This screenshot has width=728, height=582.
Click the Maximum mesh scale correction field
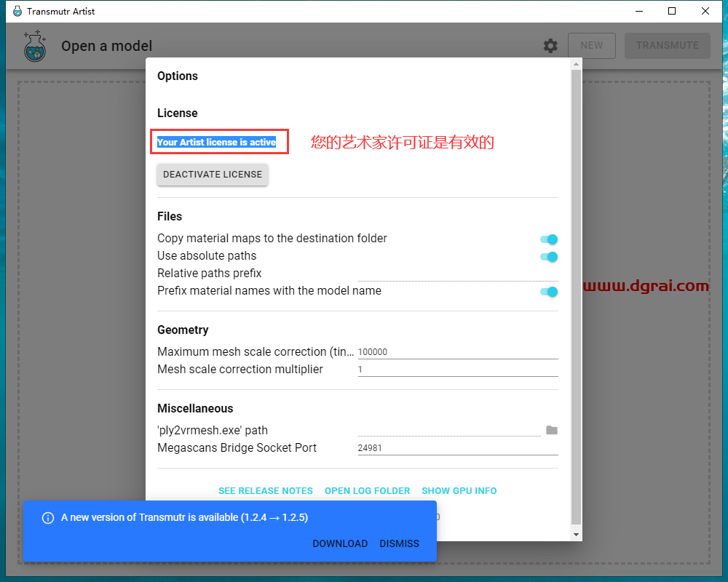tap(458, 352)
